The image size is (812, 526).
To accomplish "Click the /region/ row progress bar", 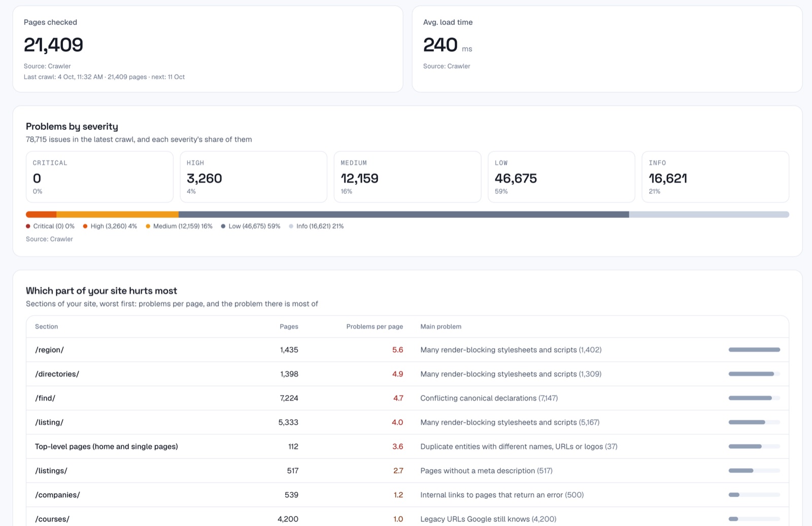I will tap(754, 350).
